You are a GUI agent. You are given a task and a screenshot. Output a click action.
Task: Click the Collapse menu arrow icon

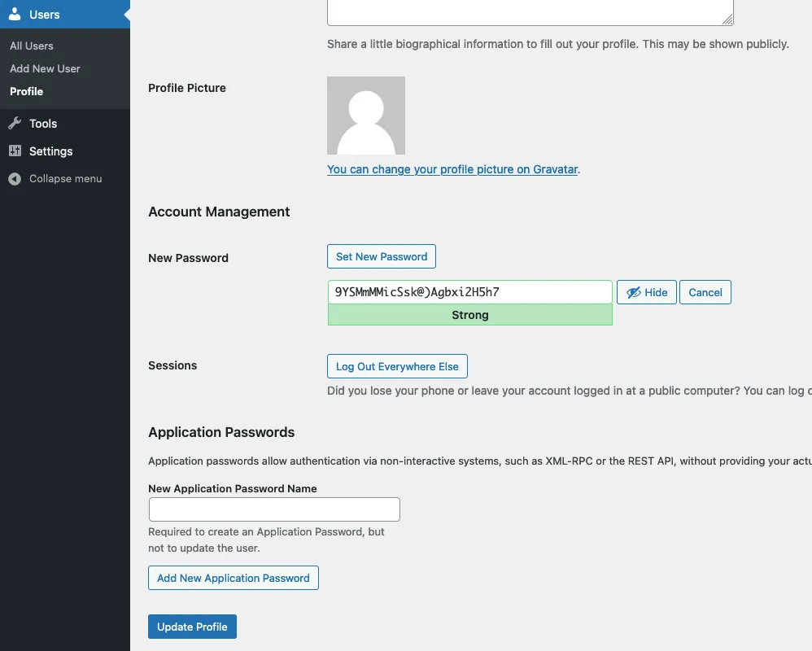coord(15,179)
